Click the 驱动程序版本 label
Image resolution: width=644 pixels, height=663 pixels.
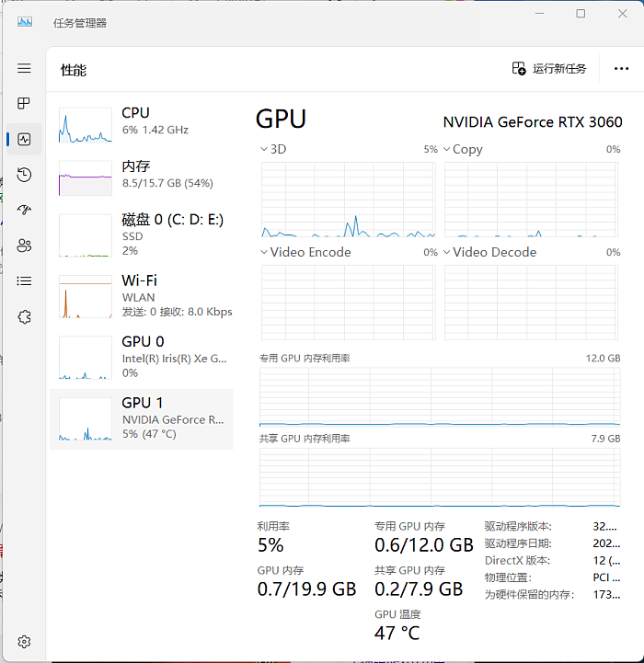click(518, 526)
